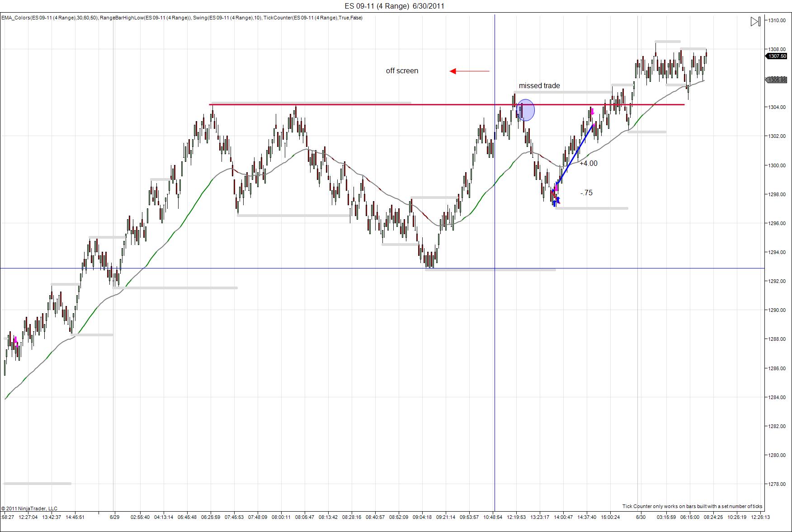The image size is (792, 532).
Task: Click the scroll-to-latest-bar arrow icon
Action: point(755,21)
